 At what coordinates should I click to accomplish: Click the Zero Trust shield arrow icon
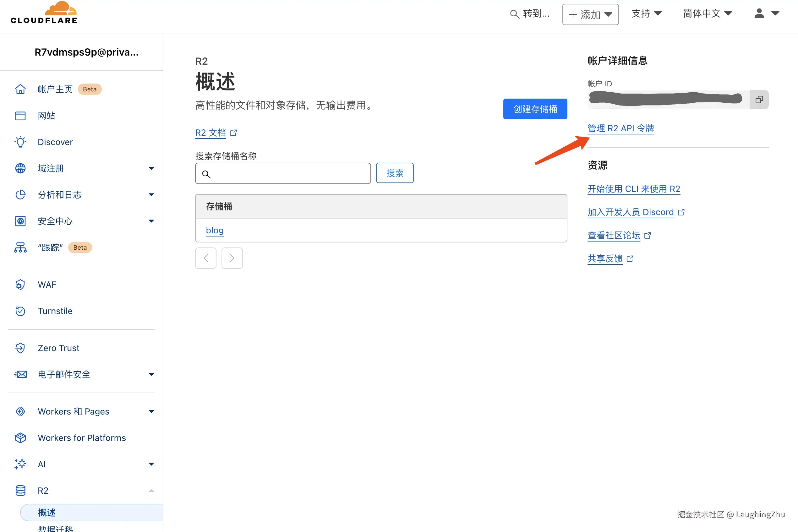click(x=20, y=348)
